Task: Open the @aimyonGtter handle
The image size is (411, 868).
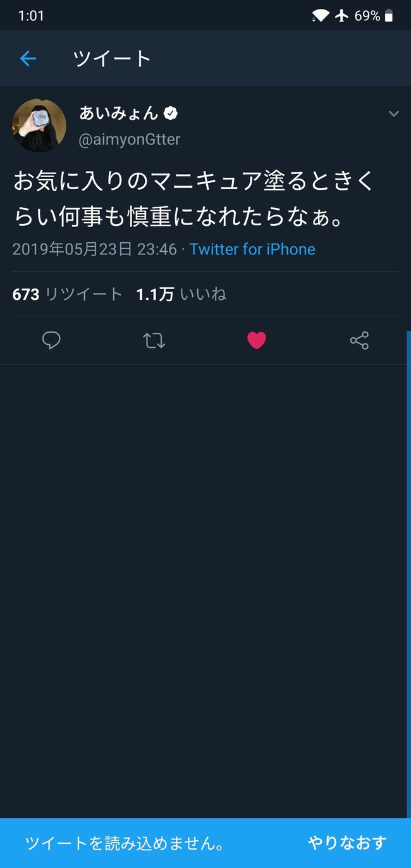Action: (x=129, y=140)
